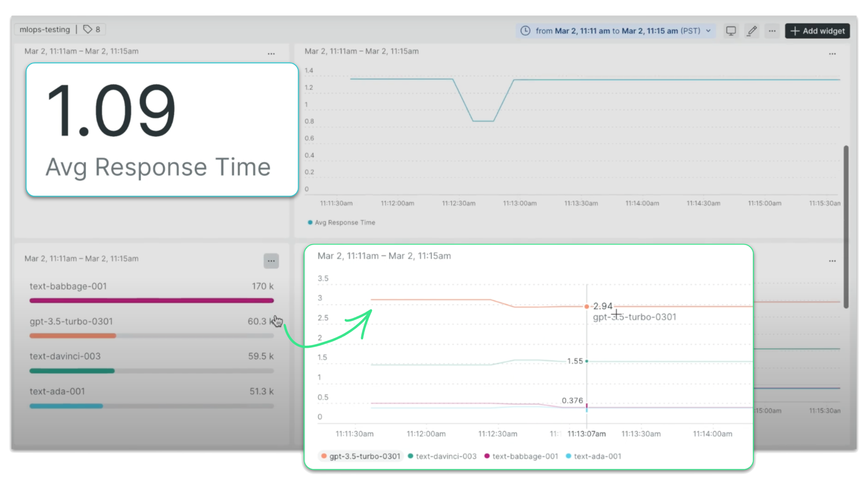Open options menu on the top-right response chart

pos(833,54)
